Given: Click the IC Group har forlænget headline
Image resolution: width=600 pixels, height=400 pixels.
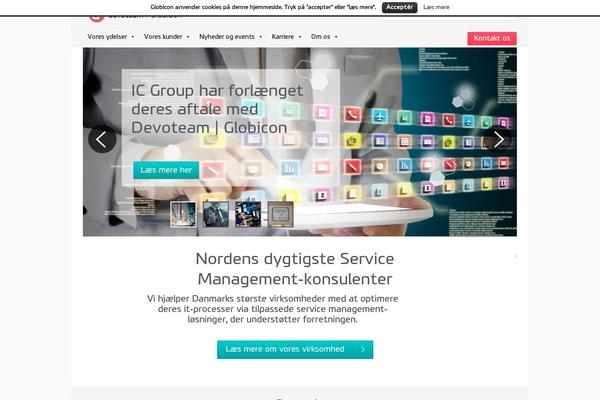Looking at the screenshot, I should [x=217, y=109].
